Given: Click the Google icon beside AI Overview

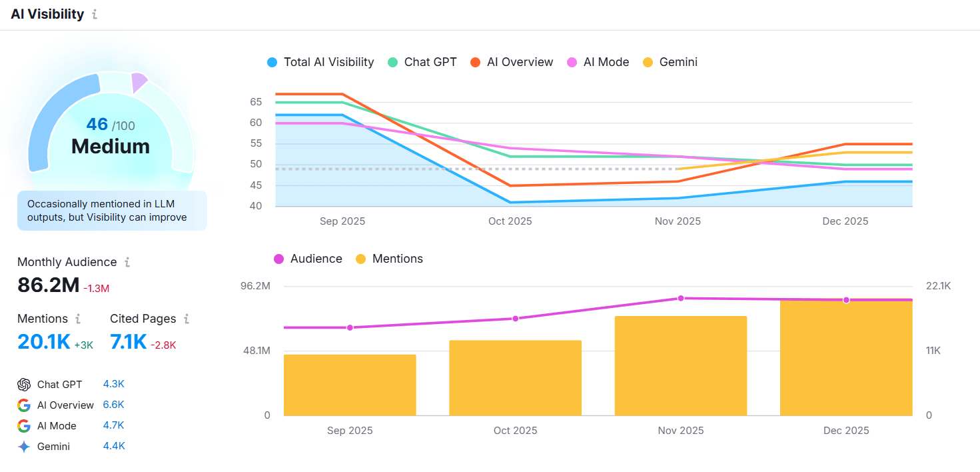Looking at the screenshot, I should 24,405.
